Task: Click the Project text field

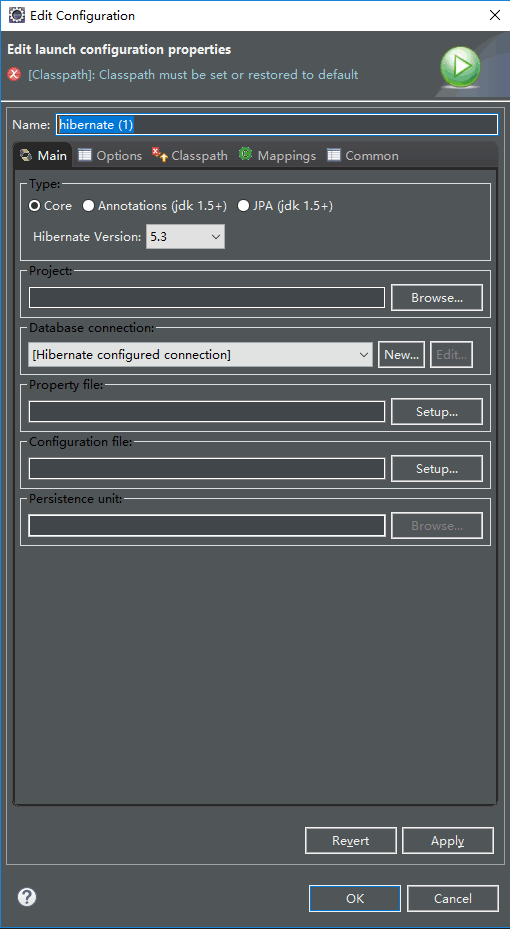Action: point(207,297)
